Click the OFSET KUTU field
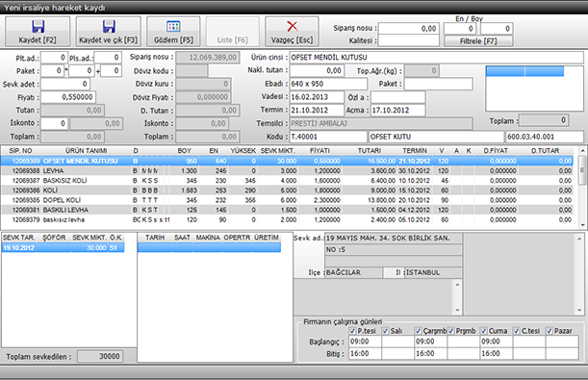Screen dimensions: 588x380 click(436, 137)
